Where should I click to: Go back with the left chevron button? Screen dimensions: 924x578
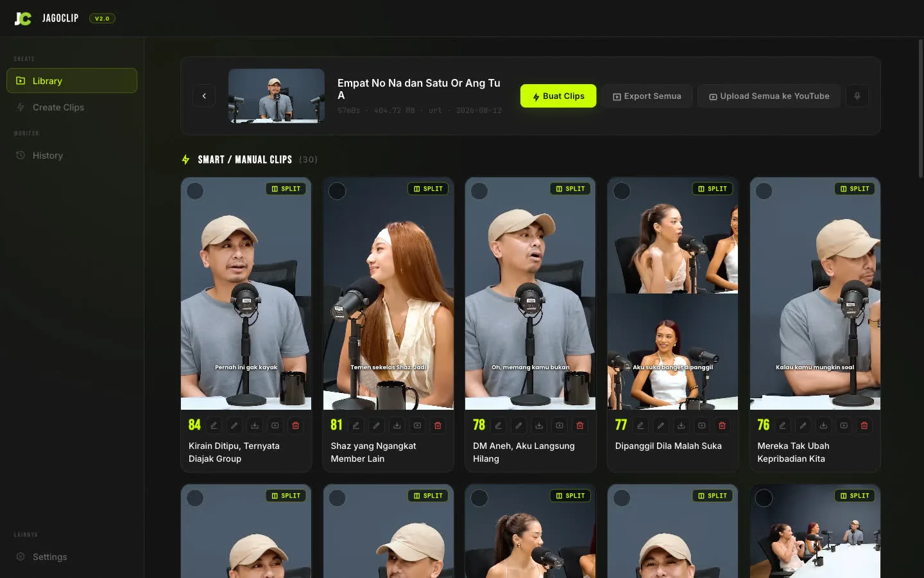coord(204,96)
